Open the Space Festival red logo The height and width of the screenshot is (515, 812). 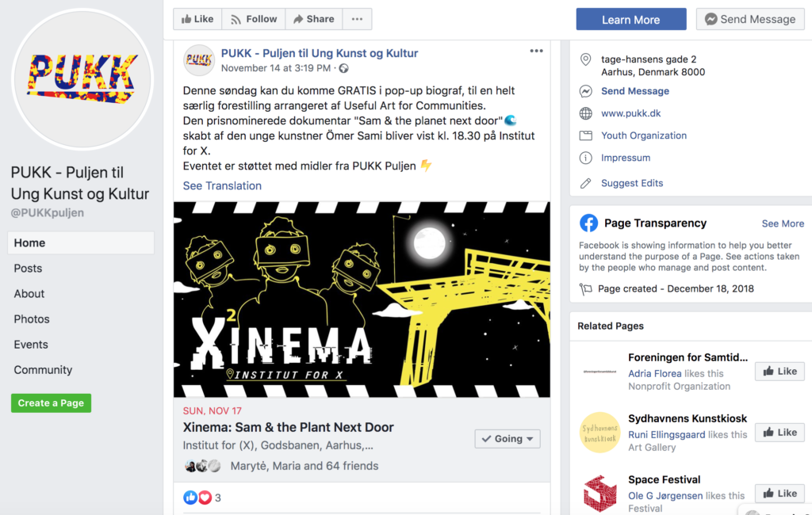pos(599,494)
